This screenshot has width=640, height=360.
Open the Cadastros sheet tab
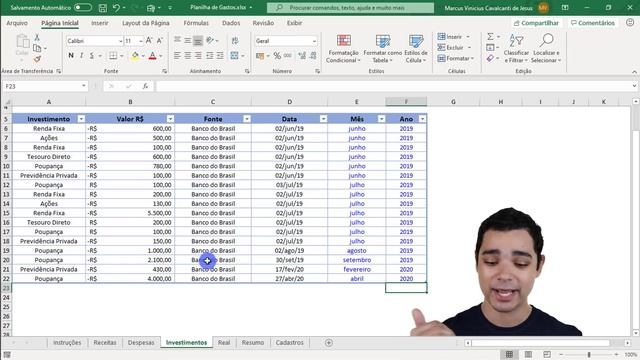289,342
